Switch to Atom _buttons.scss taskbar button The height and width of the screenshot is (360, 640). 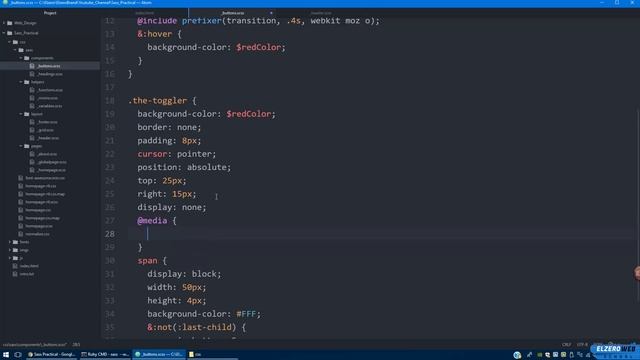(159, 355)
